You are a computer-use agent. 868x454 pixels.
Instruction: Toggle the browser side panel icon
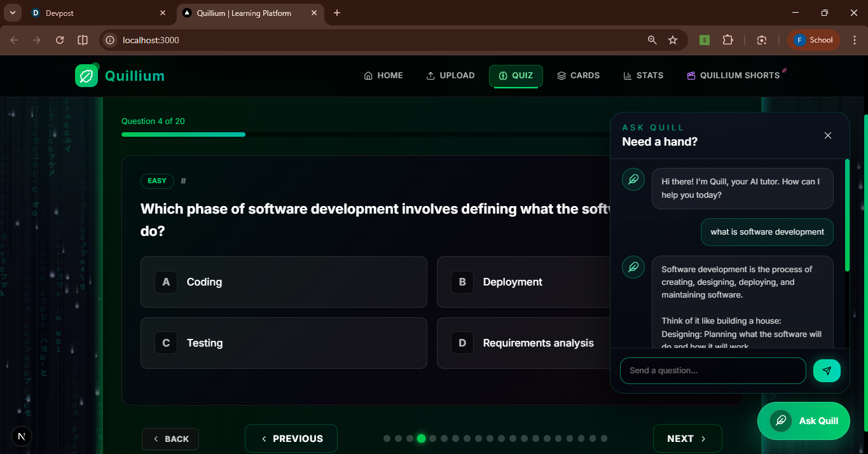(83, 40)
